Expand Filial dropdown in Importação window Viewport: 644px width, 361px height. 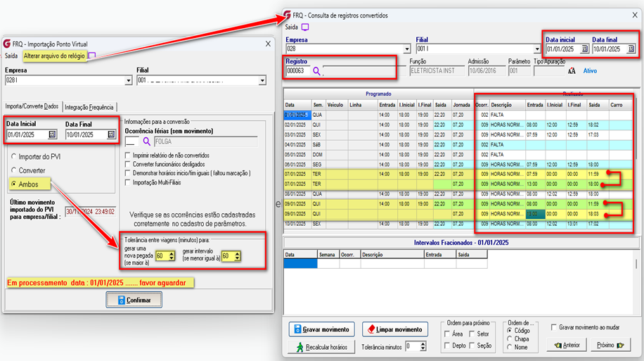(x=262, y=81)
